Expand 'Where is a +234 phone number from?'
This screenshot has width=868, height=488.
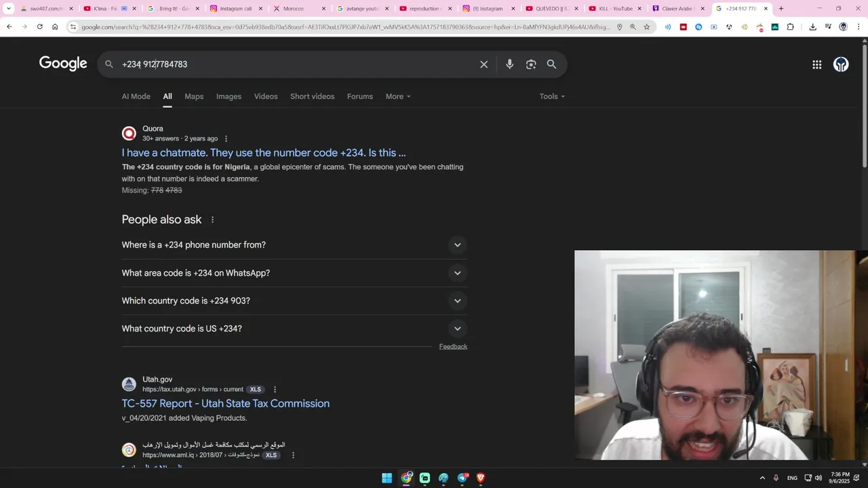(294, 245)
